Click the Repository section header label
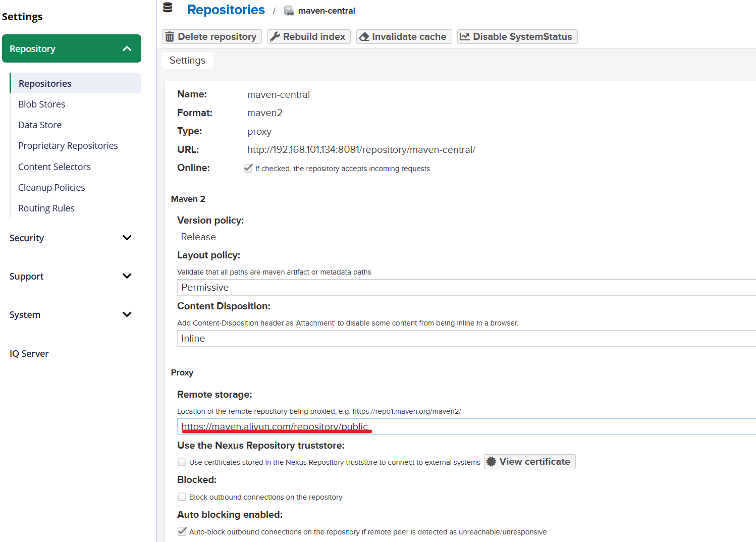This screenshot has width=756, height=542. coord(32,48)
